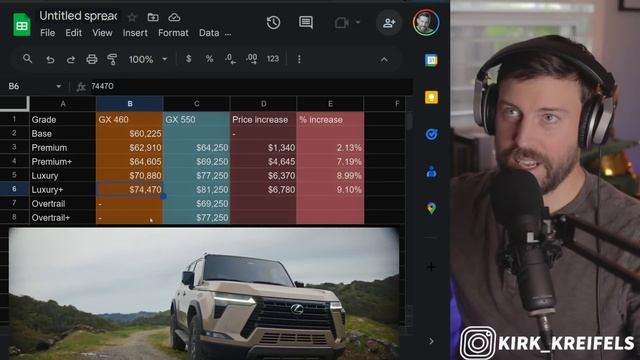The image size is (640, 360).
Task: Format as currency dollar icon
Action: [189, 59]
